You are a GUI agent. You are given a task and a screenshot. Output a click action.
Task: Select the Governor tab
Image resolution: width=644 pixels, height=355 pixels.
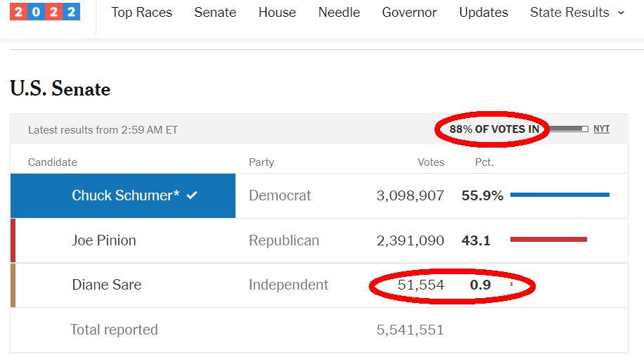[x=409, y=13]
